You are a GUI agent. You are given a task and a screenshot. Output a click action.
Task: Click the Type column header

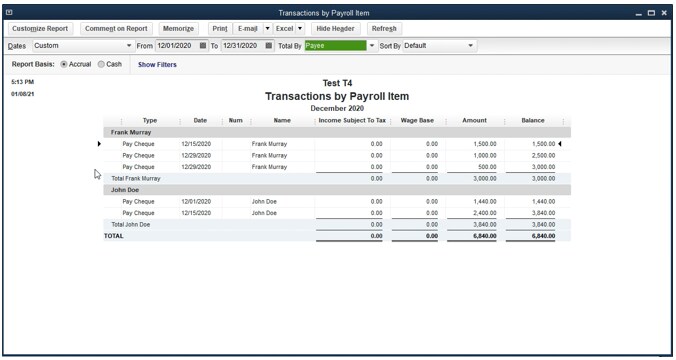pyautogui.click(x=150, y=121)
